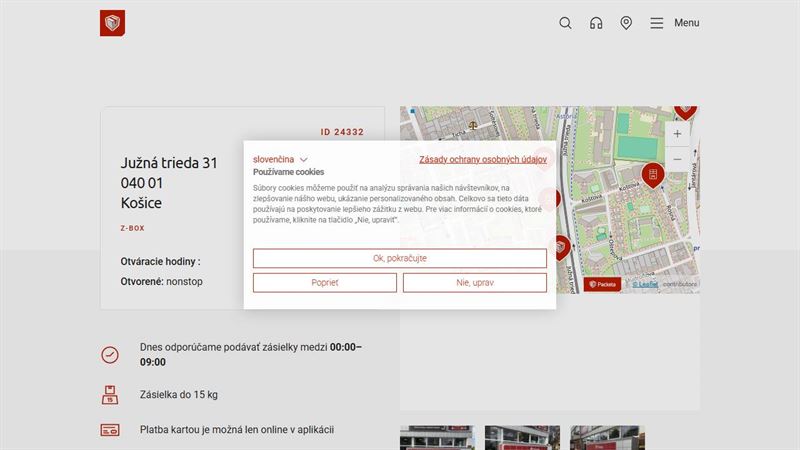The width and height of the screenshot is (800, 450).
Task: Click the card payment icon
Action: click(x=110, y=430)
